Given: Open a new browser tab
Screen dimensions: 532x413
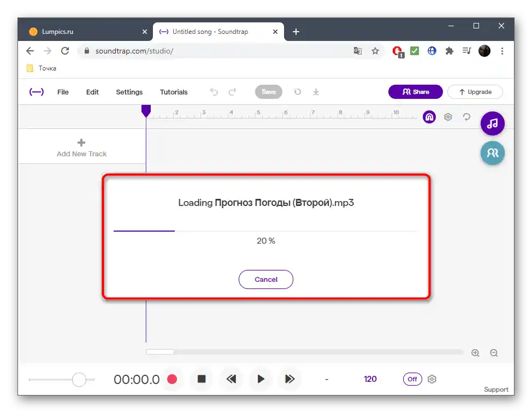Looking at the screenshot, I should coord(296,32).
